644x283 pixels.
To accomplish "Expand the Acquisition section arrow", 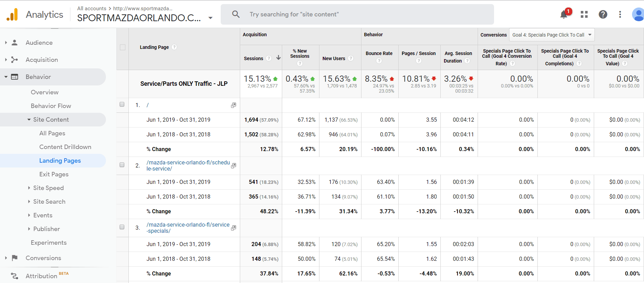I will click(x=6, y=60).
